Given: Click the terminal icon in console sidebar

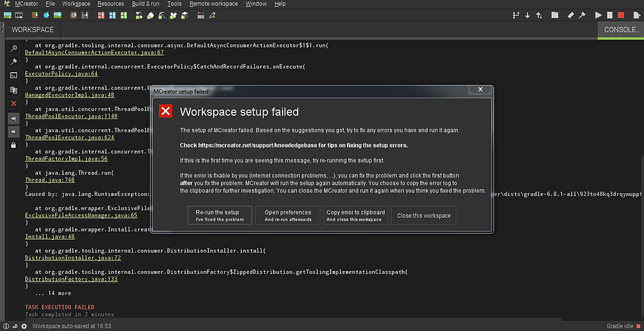Looking at the screenshot, I should [x=13, y=76].
